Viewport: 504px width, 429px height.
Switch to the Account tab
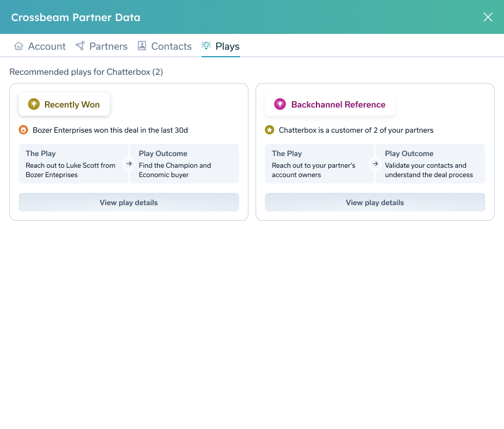[x=47, y=46]
